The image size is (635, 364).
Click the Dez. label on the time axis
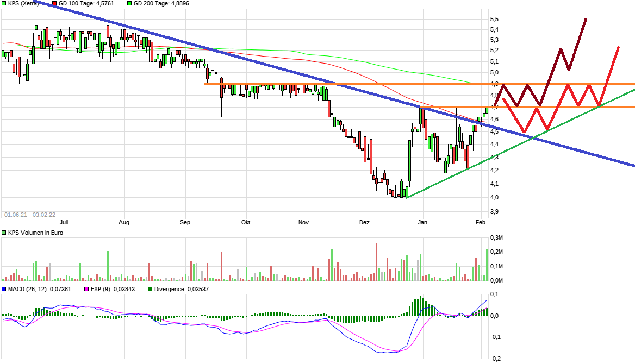(x=365, y=222)
